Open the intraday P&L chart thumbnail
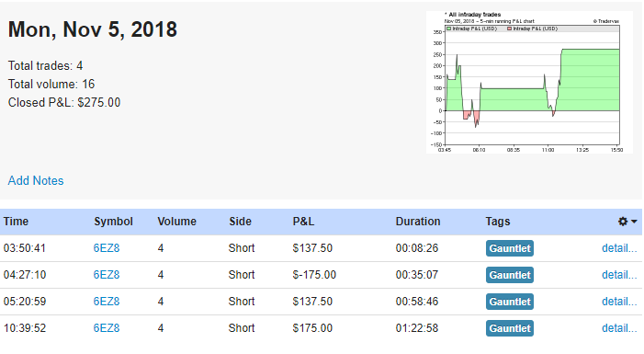Image resolution: width=644 pixels, height=354 pixels. [x=529, y=82]
